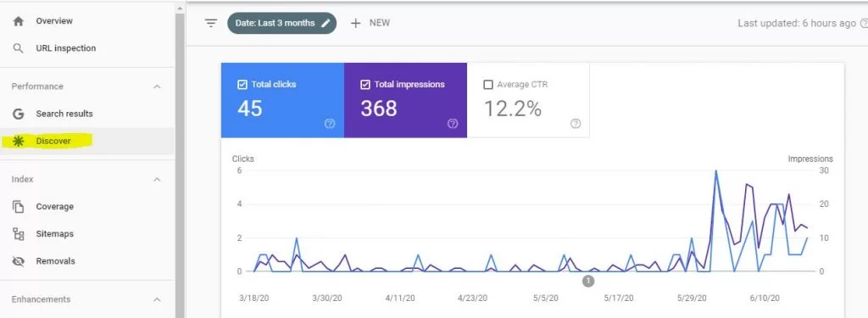The height and width of the screenshot is (318, 868).
Task: Go to Search results report
Action: pyautogui.click(x=64, y=114)
